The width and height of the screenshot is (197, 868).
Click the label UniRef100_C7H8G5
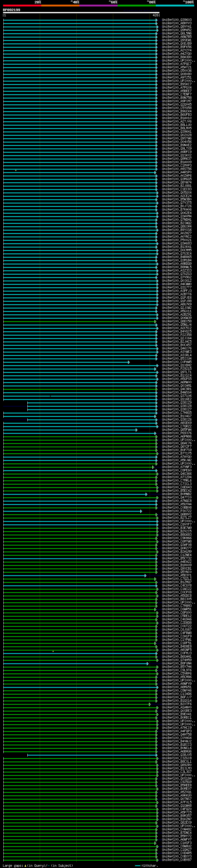(177, 413)
